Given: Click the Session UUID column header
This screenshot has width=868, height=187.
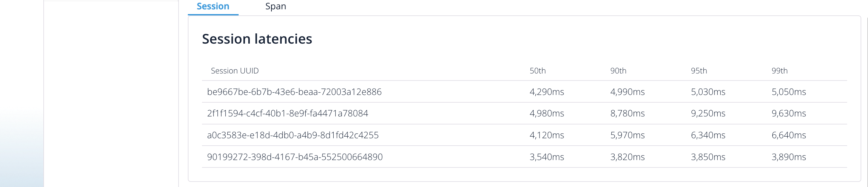Looking at the screenshot, I should [x=235, y=71].
